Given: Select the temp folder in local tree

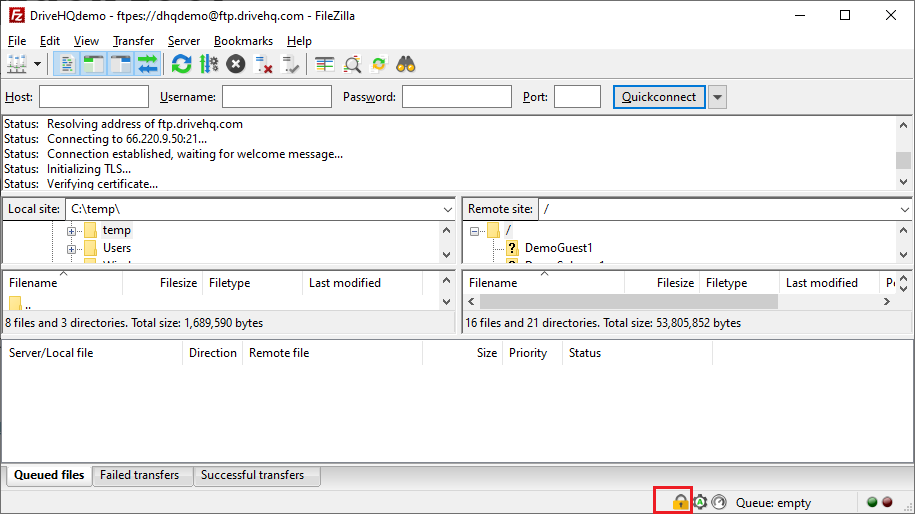Looking at the screenshot, I should (x=117, y=230).
